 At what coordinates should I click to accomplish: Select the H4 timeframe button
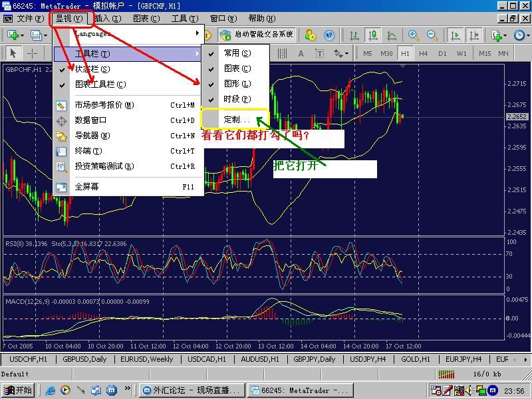pyautogui.click(x=424, y=53)
